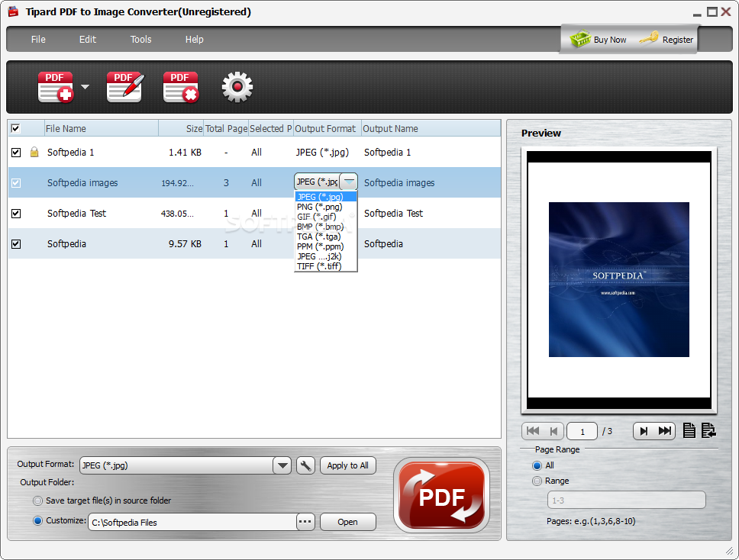Click the Tipard app icon in title bar
The height and width of the screenshot is (560, 739).
click(13, 11)
